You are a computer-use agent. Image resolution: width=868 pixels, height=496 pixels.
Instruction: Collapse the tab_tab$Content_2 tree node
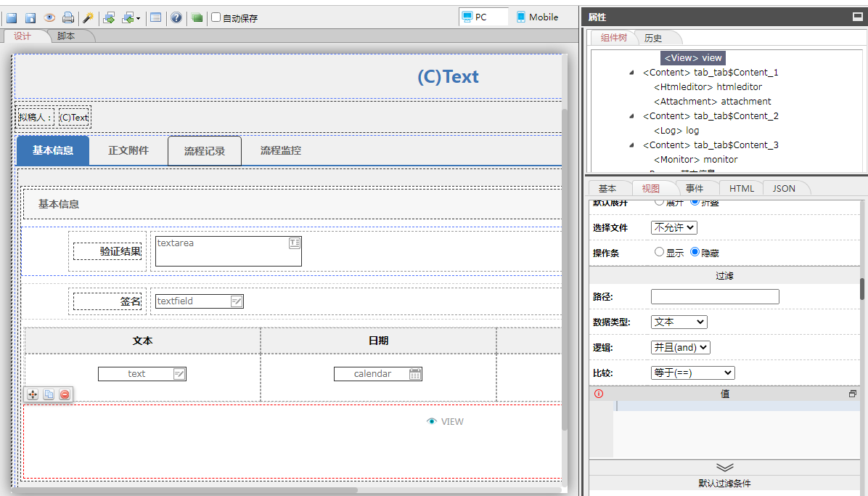(632, 116)
